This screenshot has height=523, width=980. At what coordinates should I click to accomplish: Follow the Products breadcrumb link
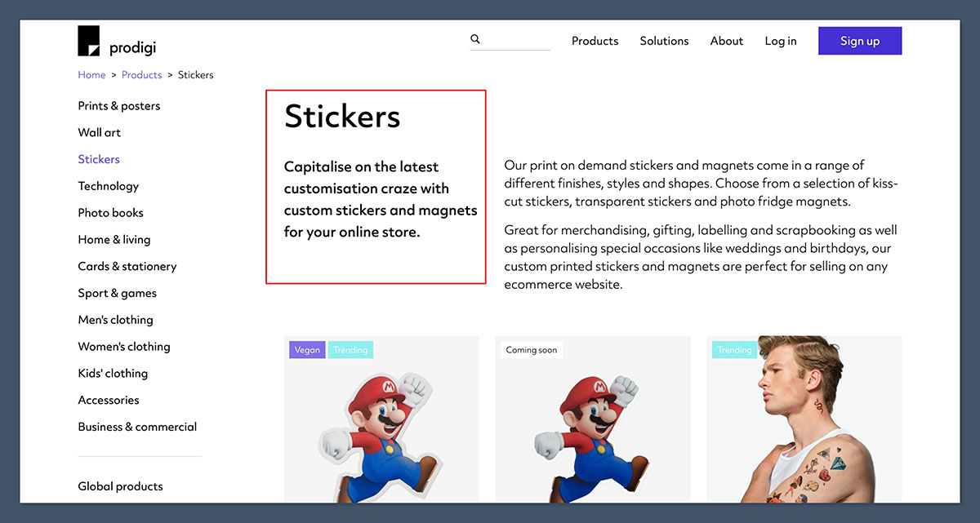point(142,75)
